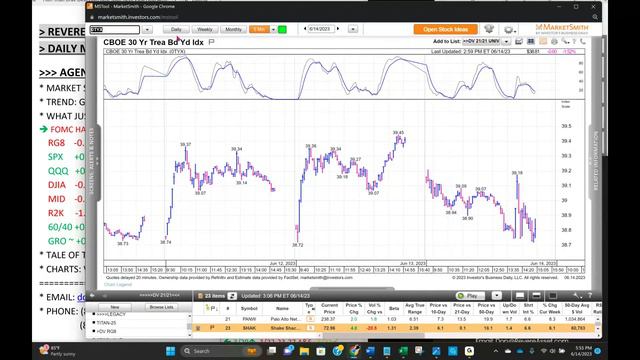Viewport: 640px width, 360px height.
Task: Click the question mark help icon in chart header
Action: tap(574, 42)
